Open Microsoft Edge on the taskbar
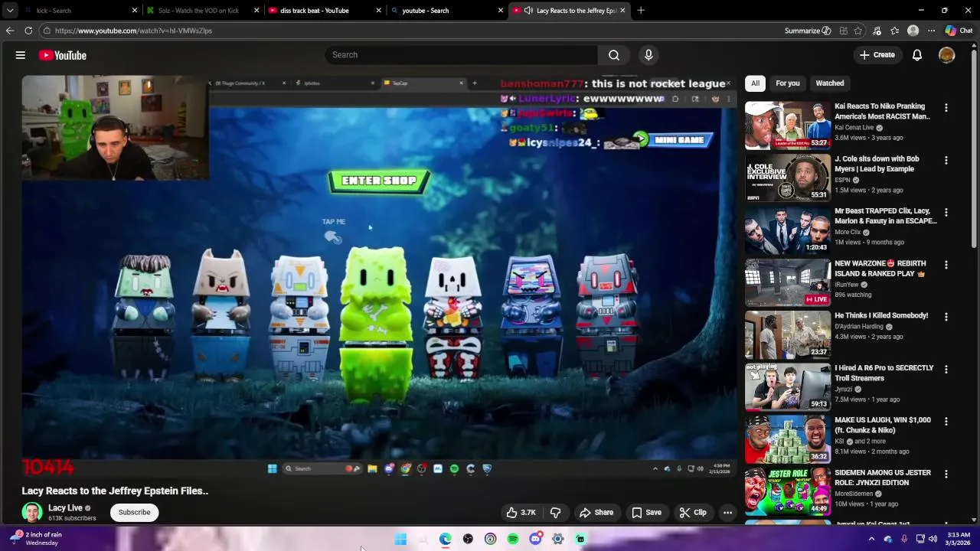Viewport: 980px width, 551px height. (446, 540)
